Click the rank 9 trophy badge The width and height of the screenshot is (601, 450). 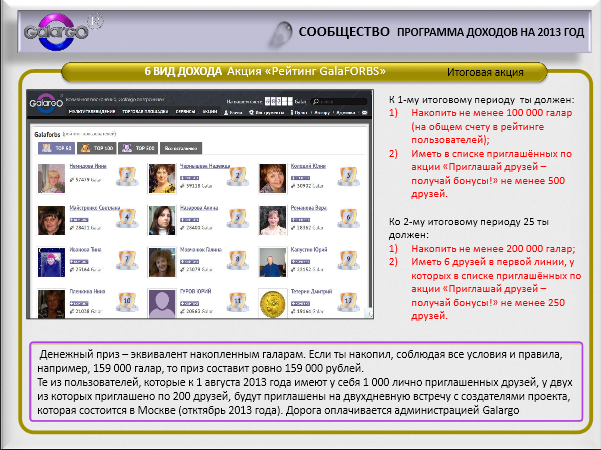[x=348, y=260]
